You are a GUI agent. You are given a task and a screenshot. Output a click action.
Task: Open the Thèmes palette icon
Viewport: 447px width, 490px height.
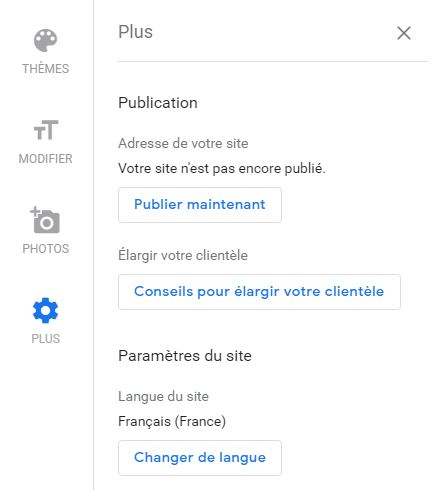(x=45, y=40)
